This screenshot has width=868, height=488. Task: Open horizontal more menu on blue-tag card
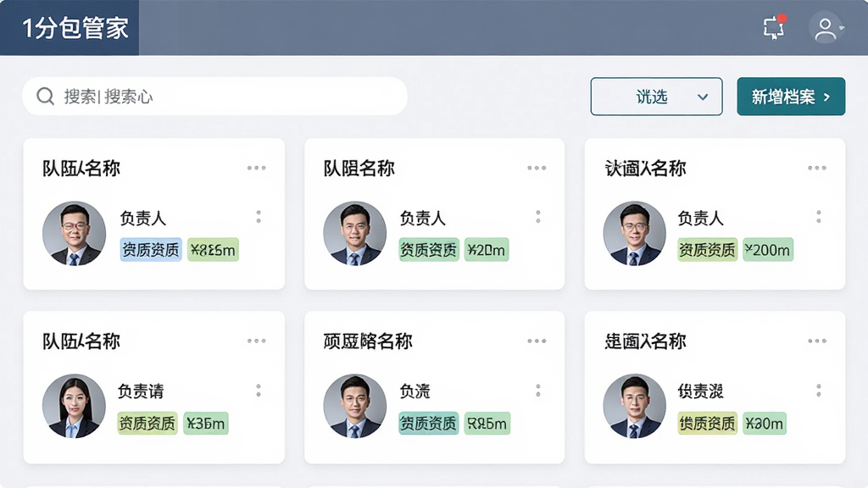256,168
